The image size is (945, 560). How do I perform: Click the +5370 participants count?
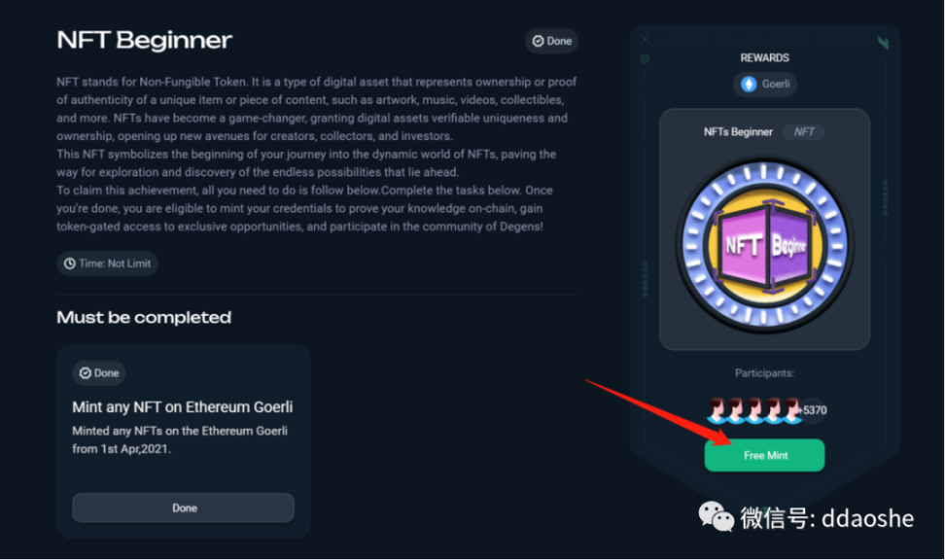pos(814,411)
